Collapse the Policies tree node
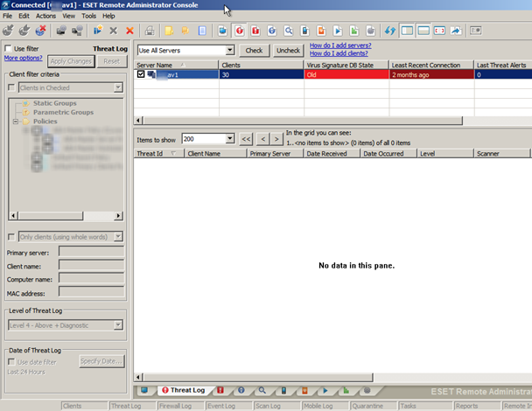 (16, 122)
